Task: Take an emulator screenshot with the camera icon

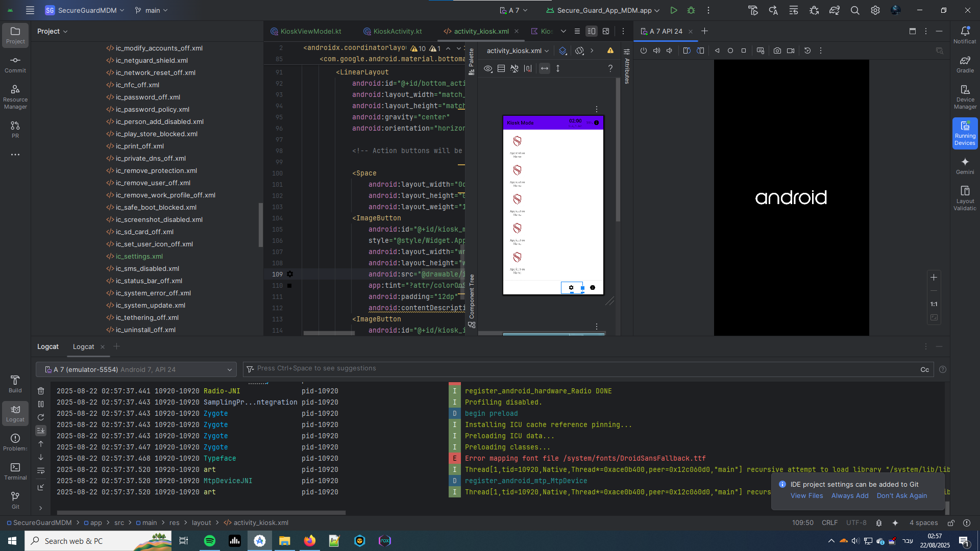Action: coord(777,51)
